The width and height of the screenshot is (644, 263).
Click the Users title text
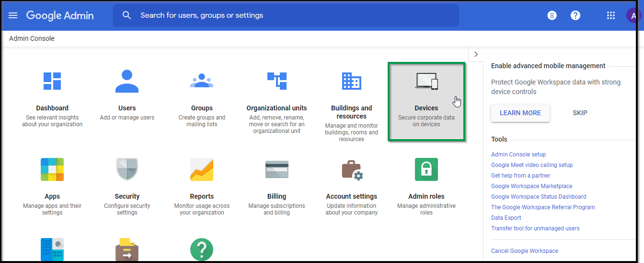(x=127, y=108)
